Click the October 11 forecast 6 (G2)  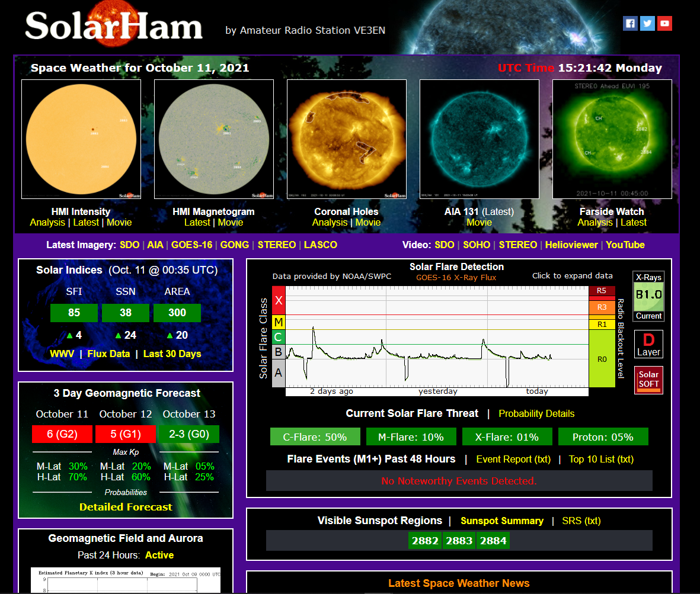click(62, 434)
